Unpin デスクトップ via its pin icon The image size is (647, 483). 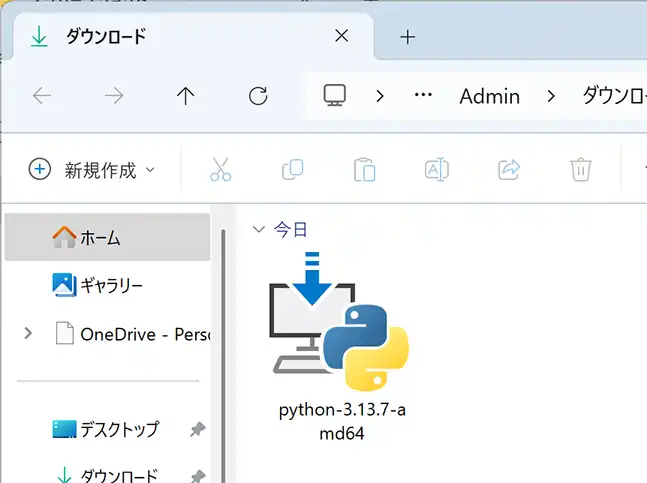click(x=198, y=429)
